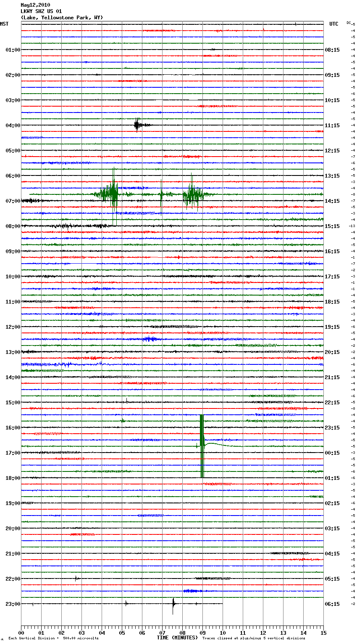The width and height of the screenshot is (357, 644).
Task: Click the 21:15 UTC label
Action: (332, 377)
